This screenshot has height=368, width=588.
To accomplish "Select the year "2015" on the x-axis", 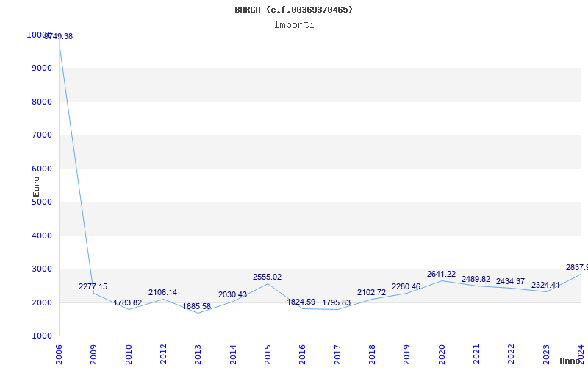I will coord(268,355).
